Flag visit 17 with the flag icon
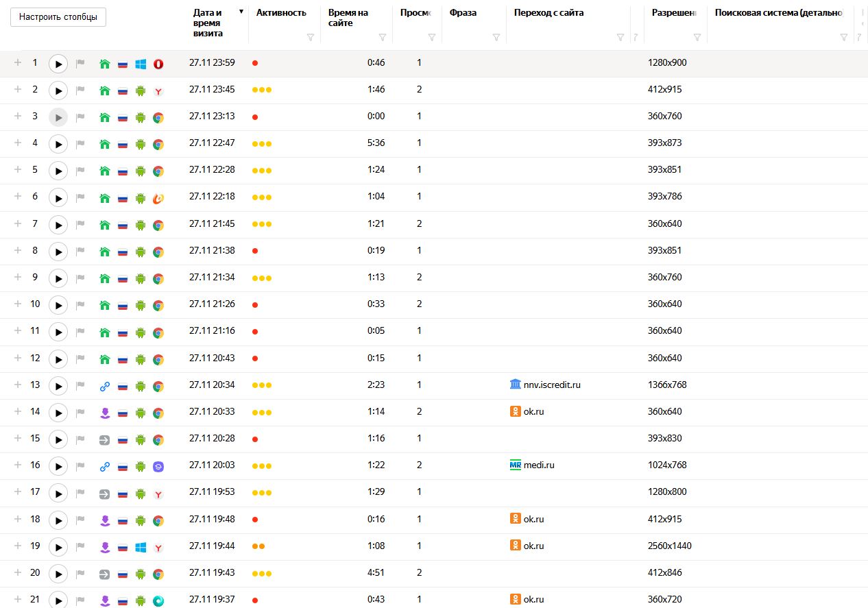 [80, 493]
